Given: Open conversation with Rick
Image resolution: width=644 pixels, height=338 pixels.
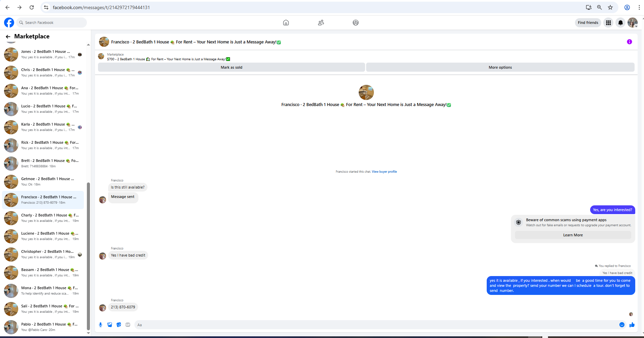Looking at the screenshot, I should [43, 145].
